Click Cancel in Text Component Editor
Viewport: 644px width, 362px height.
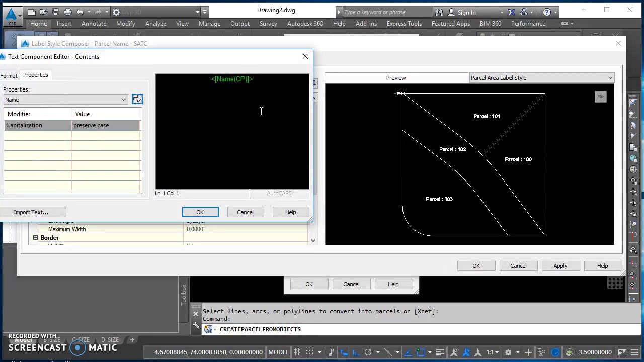(245, 212)
